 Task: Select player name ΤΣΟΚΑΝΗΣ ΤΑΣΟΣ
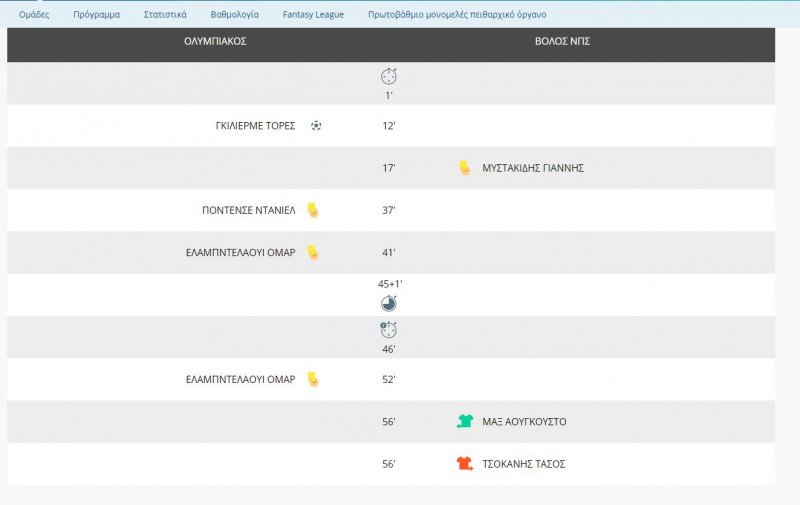point(524,464)
